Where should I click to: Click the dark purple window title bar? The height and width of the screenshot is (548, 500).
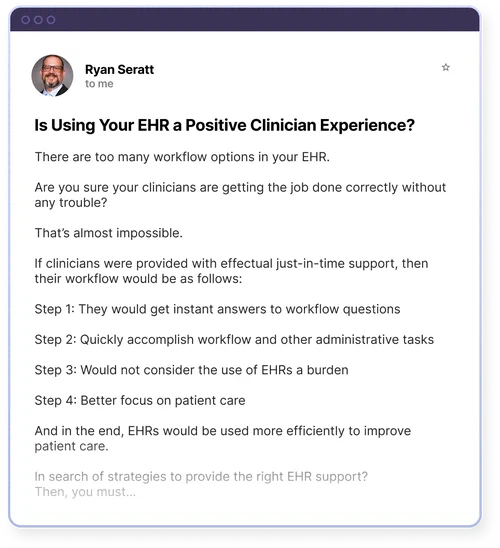pos(245,19)
